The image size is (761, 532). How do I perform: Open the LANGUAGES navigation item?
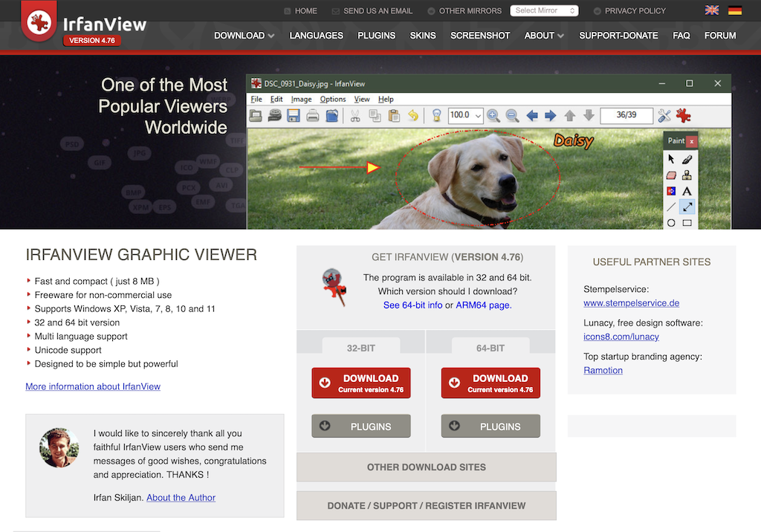[x=317, y=36]
